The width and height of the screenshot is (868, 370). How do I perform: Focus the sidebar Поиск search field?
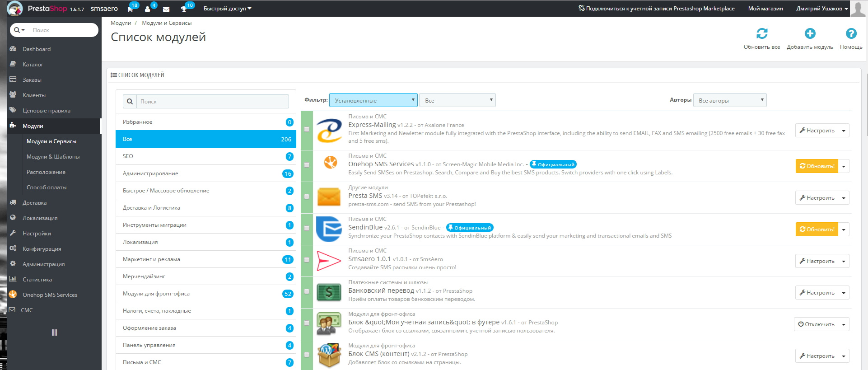pos(63,30)
